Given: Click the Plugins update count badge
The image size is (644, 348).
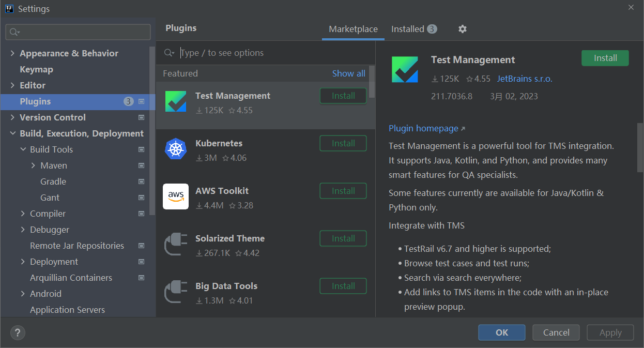Looking at the screenshot, I should point(129,101).
